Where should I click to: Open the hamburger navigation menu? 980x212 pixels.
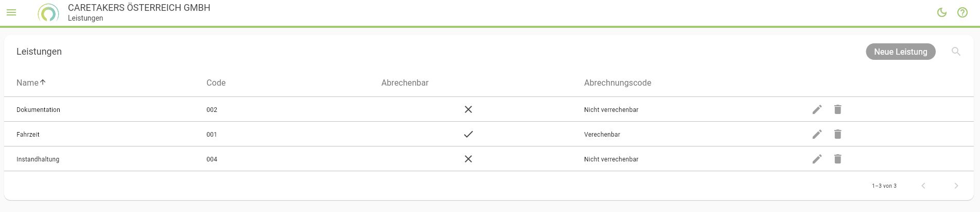click(11, 12)
